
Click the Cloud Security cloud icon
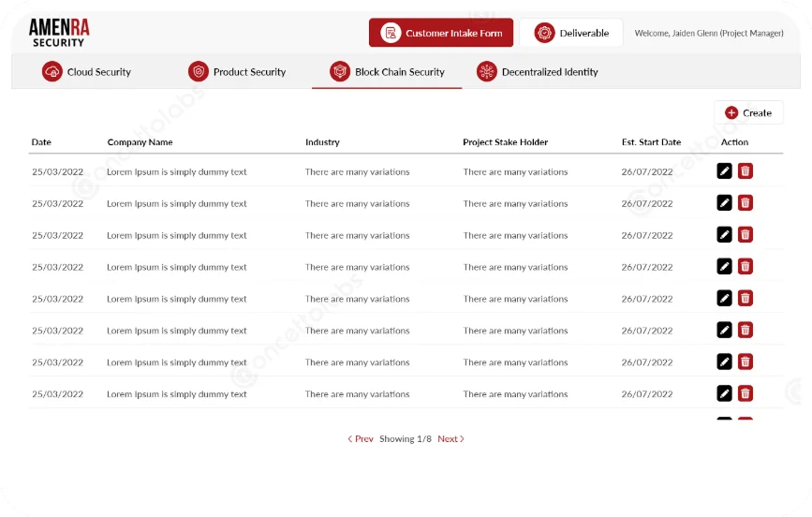click(52, 72)
